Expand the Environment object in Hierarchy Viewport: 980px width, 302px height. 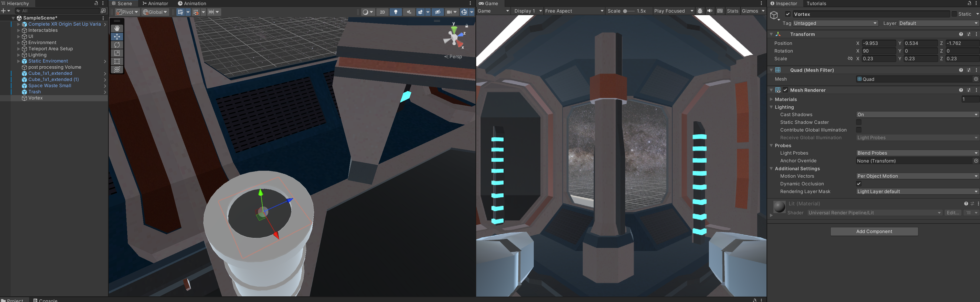coord(18,43)
